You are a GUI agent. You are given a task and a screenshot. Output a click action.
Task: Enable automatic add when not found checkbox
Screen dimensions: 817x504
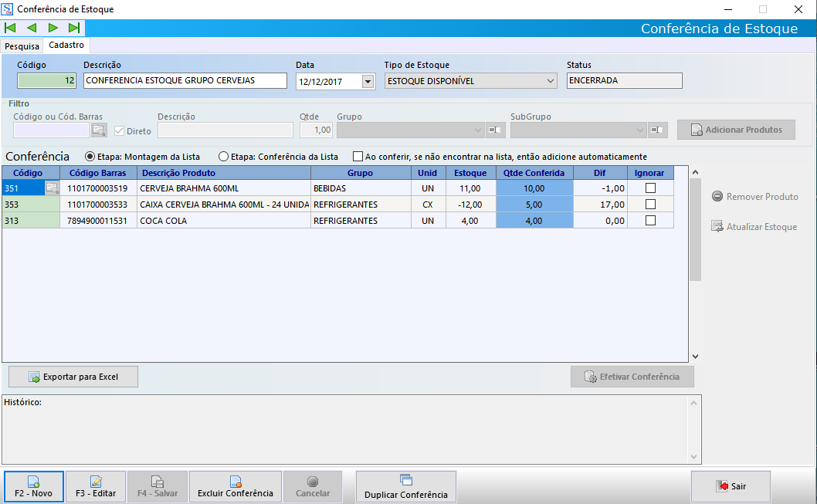tap(358, 156)
